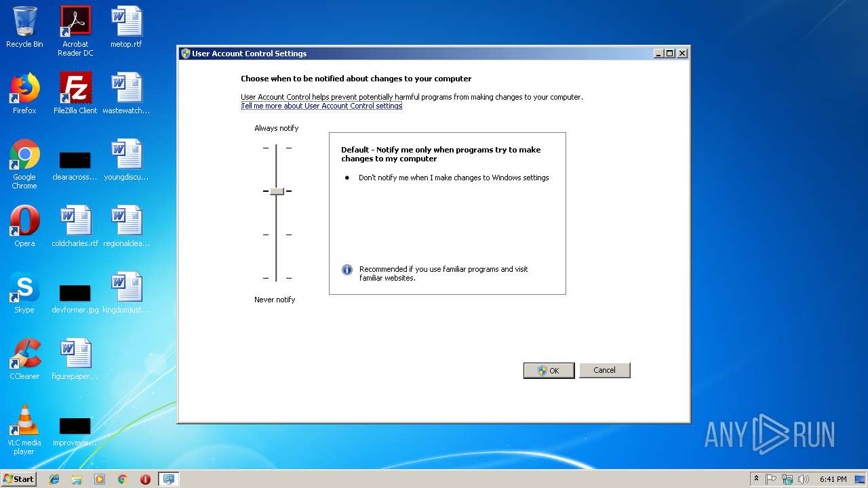Open the Action Center flag icon
This screenshot has width=868, height=488.
pos(771,479)
